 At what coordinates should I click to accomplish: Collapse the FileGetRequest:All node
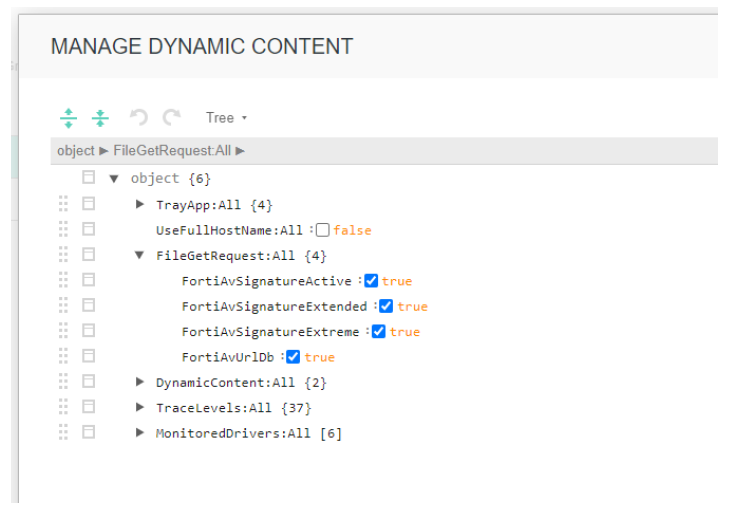[140, 255]
